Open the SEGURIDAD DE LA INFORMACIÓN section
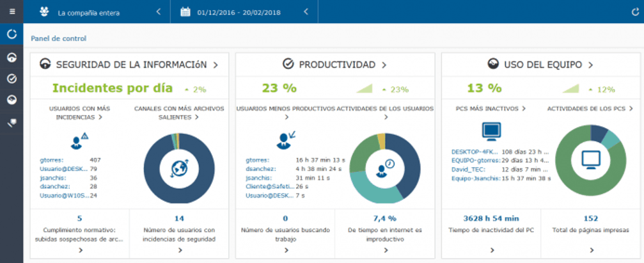Viewport: 644px width, 263px height. click(130, 65)
